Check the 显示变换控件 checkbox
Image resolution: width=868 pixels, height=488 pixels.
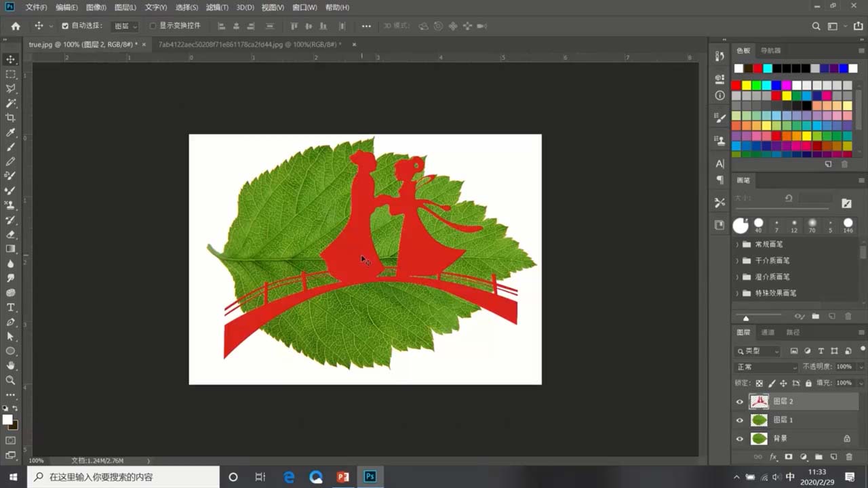153,26
